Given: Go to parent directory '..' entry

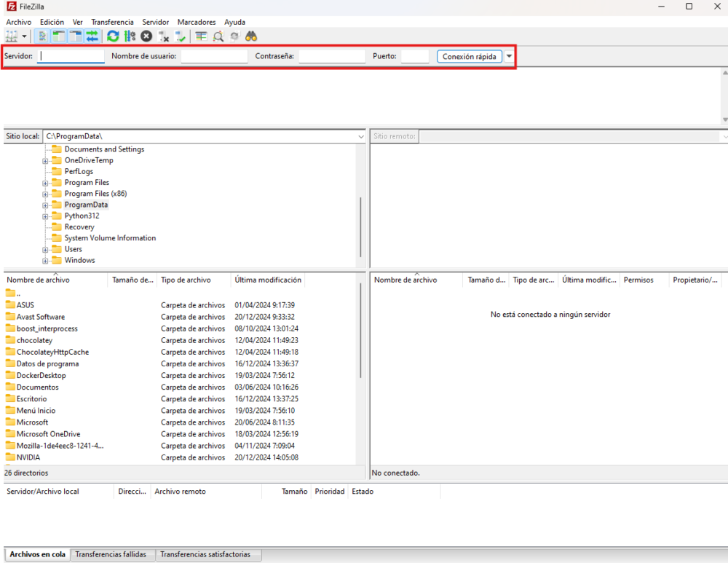Looking at the screenshot, I should [x=14, y=294].
